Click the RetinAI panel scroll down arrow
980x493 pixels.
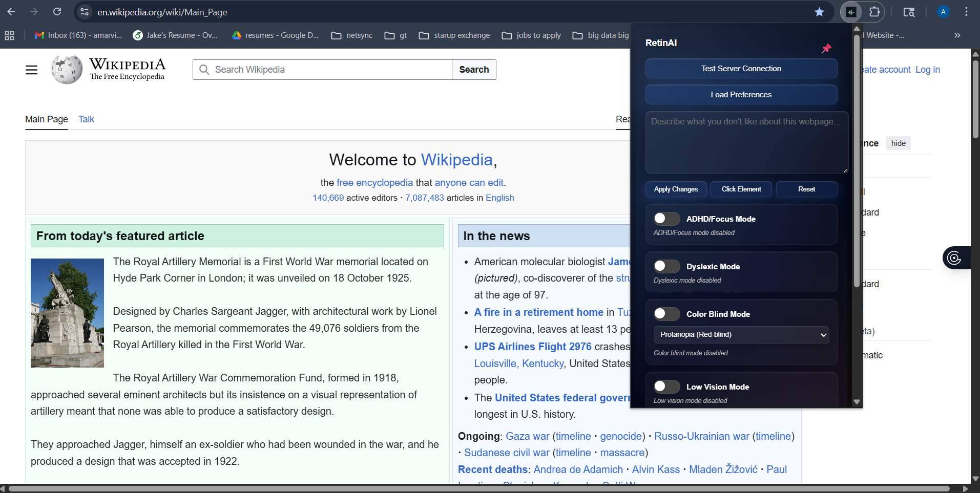coord(857,402)
